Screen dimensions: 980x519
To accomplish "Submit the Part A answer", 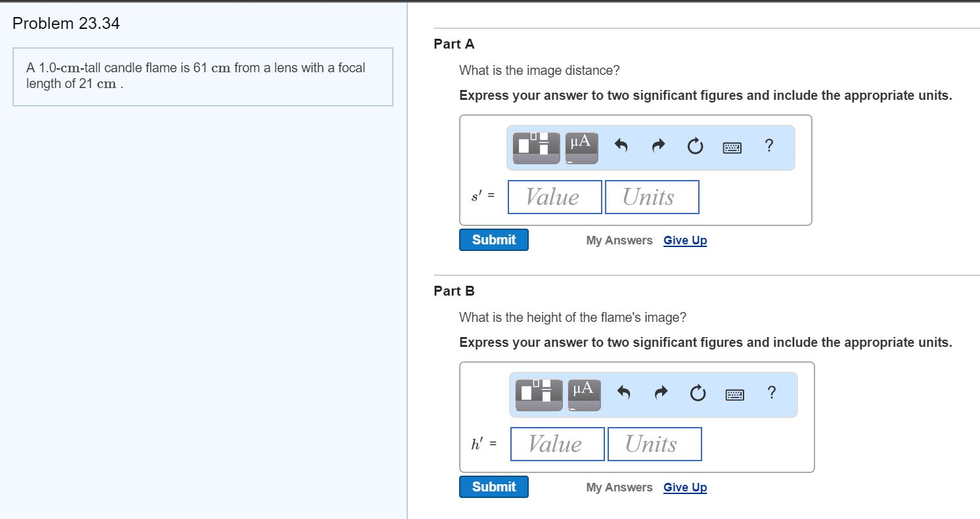I will pyautogui.click(x=494, y=240).
